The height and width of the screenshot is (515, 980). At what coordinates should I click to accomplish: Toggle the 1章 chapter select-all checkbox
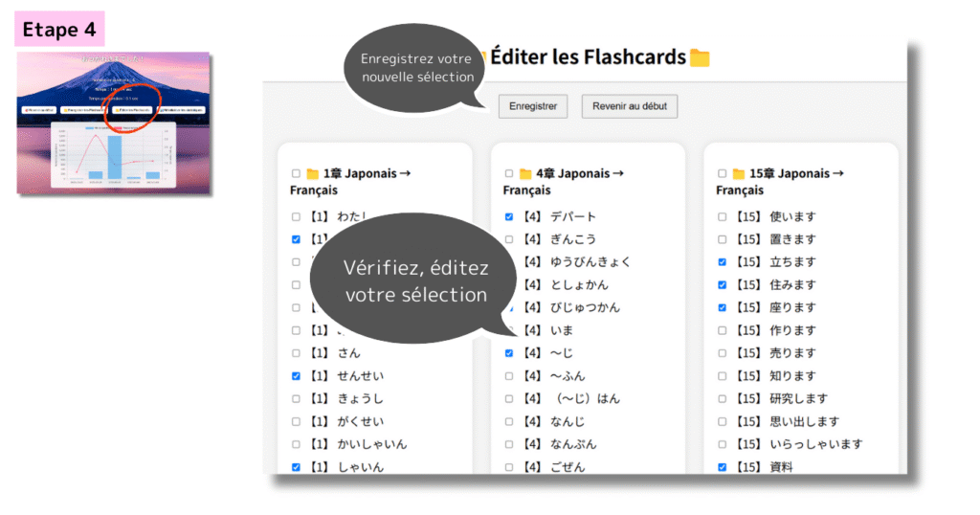pyautogui.click(x=296, y=174)
